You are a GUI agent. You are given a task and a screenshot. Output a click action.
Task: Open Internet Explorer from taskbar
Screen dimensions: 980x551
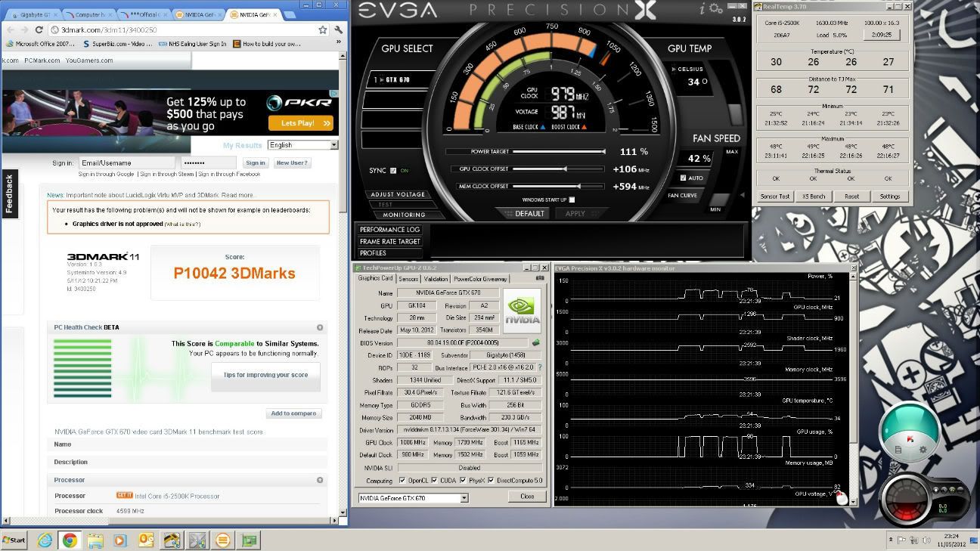[45, 540]
